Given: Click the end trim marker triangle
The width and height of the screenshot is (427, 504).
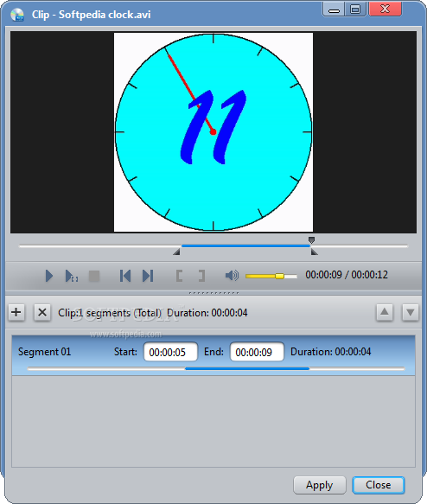Looking at the screenshot, I should [315, 252].
